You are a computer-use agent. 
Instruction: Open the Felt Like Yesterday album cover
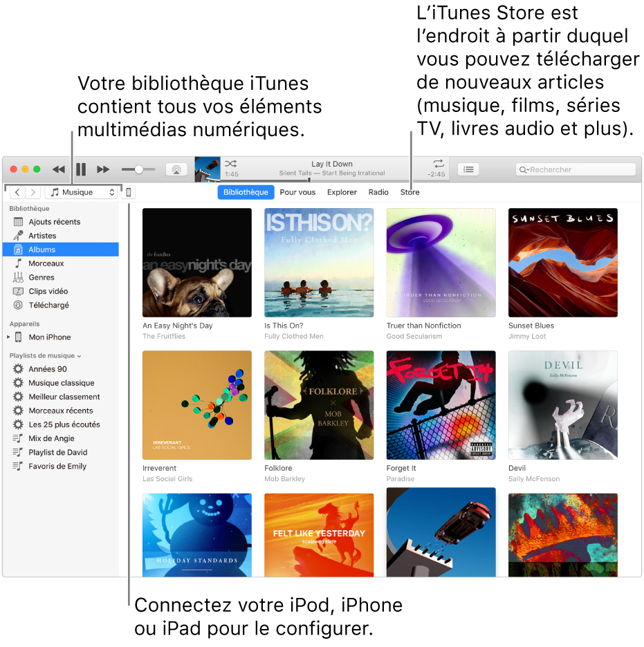[x=319, y=535]
